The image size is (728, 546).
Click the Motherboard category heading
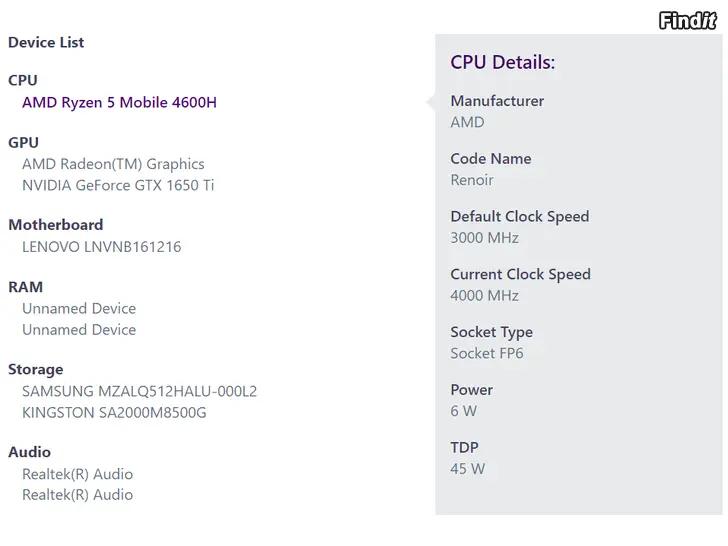56,225
